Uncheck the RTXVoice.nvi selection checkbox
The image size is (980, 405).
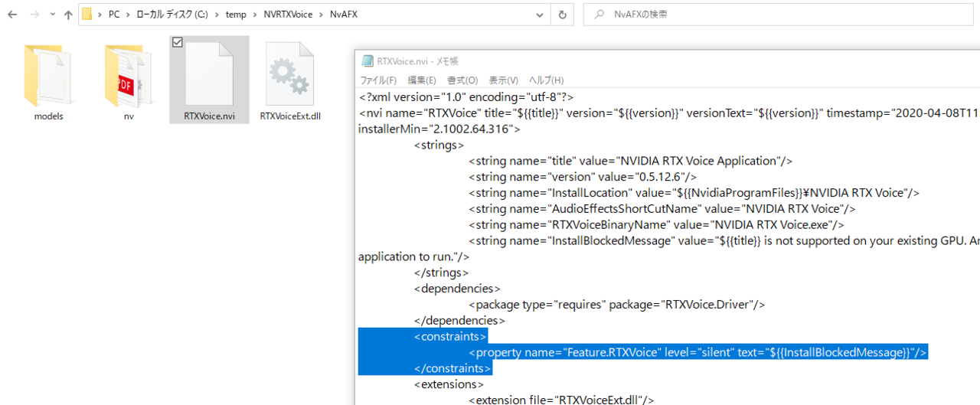pos(178,43)
